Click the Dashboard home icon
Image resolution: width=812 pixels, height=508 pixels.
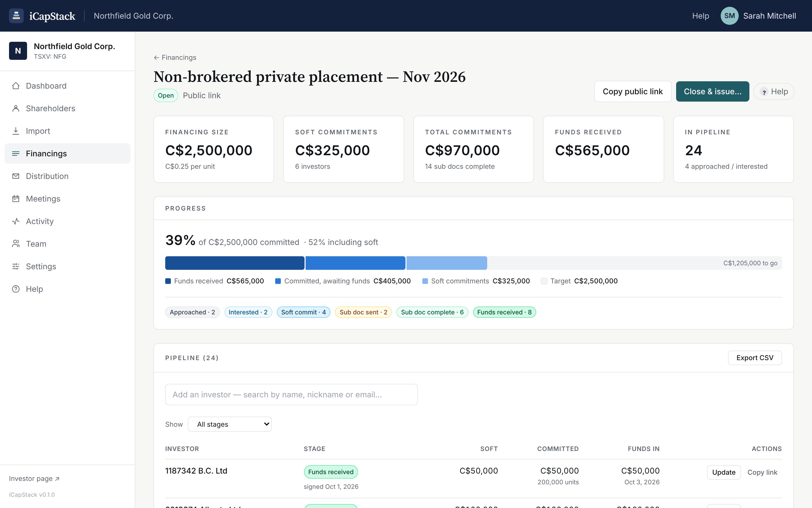[16, 86]
